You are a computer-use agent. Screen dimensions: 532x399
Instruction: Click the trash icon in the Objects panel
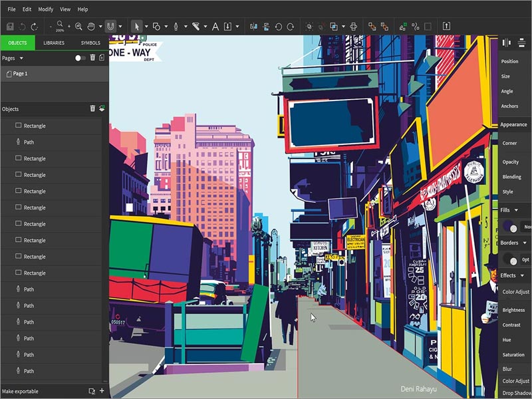92,108
